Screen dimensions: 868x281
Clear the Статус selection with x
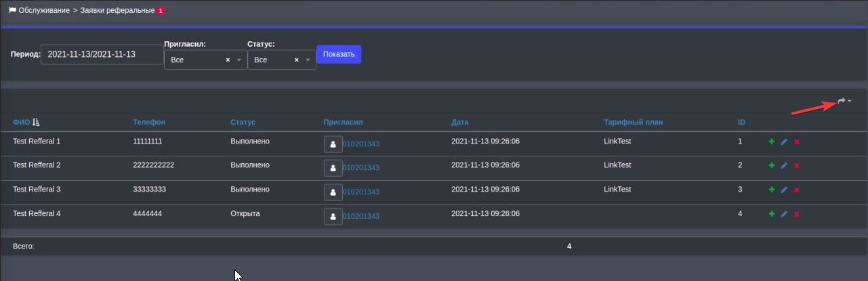tap(296, 60)
